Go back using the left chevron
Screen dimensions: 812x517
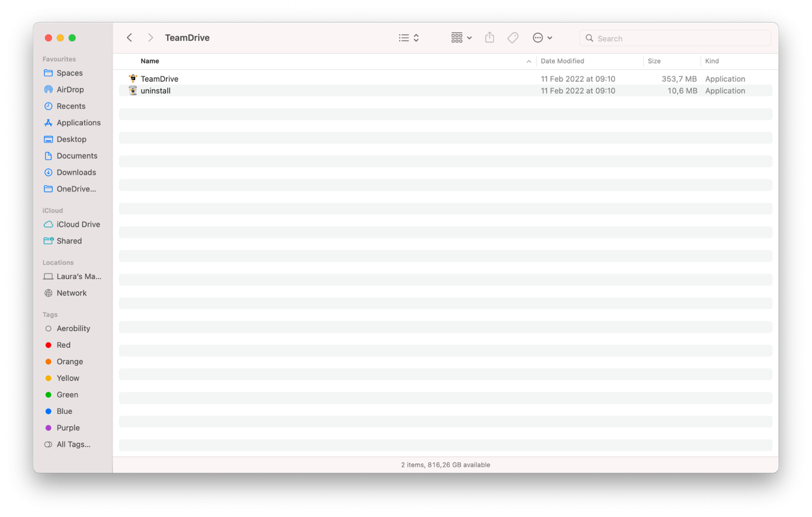pyautogui.click(x=130, y=38)
